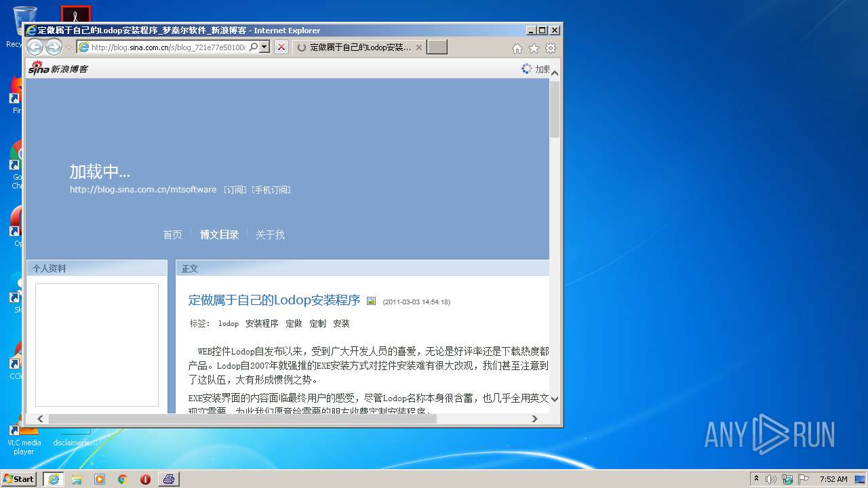Expand the address bar autocomplete dropdown
The image size is (868, 488).
(x=264, y=47)
